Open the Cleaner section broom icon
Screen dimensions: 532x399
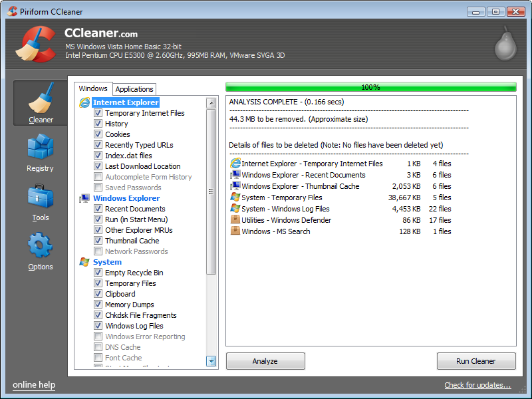coord(41,98)
